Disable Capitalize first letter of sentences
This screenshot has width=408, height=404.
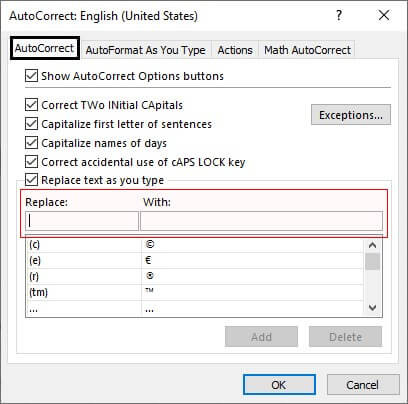[x=31, y=124]
